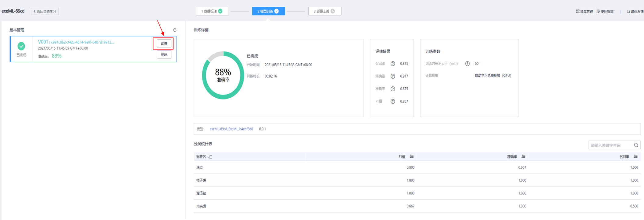
Task: Open 版本管理 in the top-right toolbar
Action: [x=584, y=12]
